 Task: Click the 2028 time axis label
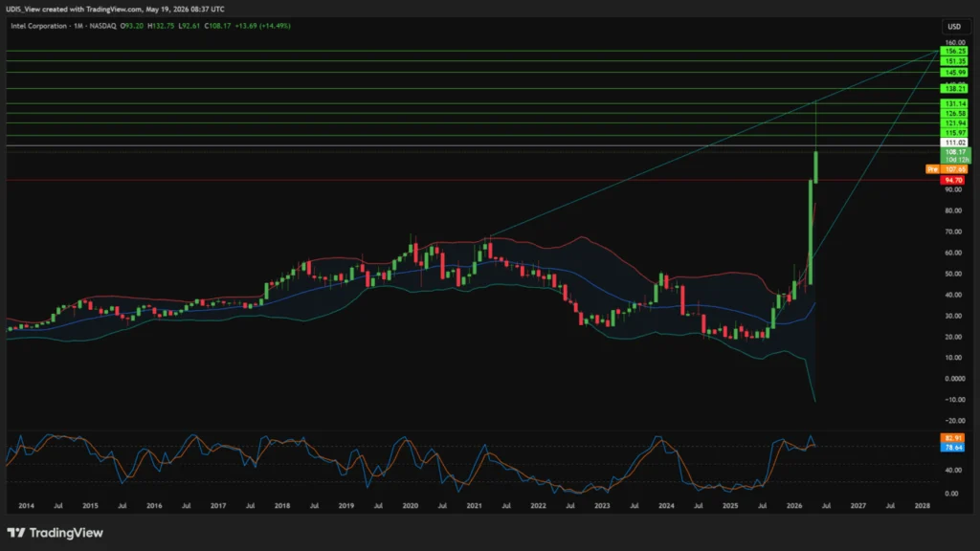click(x=922, y=505)
